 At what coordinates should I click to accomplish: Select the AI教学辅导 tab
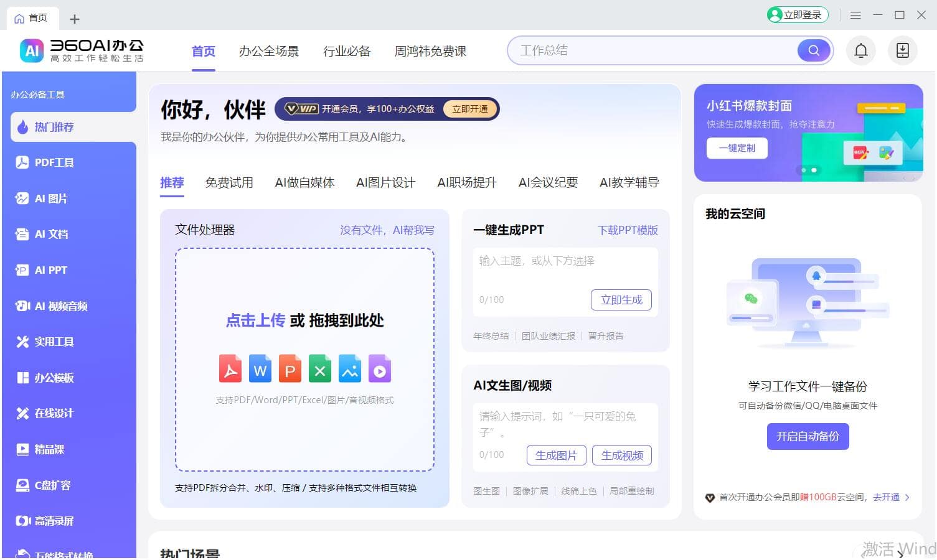[x=629, y=182]
